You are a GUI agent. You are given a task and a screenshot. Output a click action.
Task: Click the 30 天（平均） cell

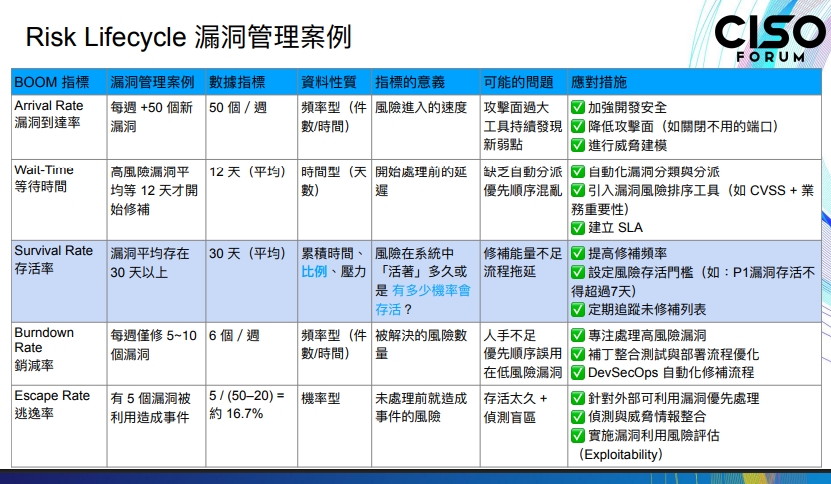252,281
